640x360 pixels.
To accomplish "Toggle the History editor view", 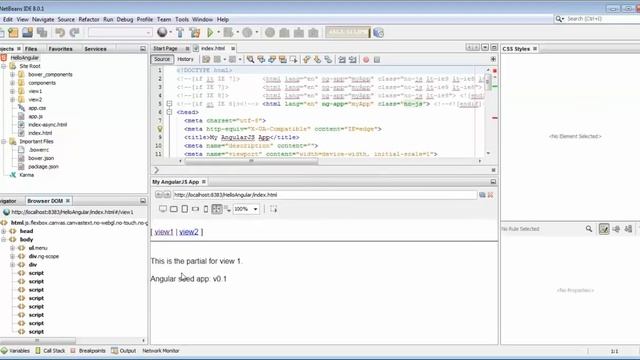I will 185,59.
